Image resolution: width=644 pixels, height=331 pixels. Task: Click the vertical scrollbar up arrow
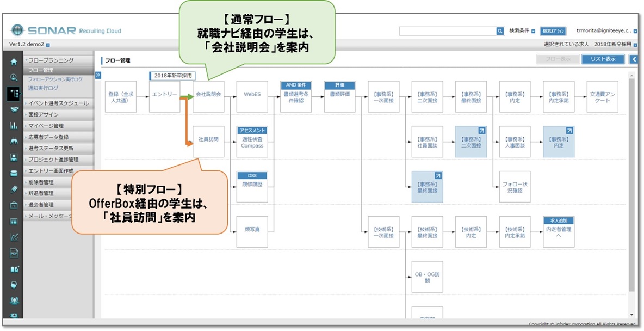(631, 75)
